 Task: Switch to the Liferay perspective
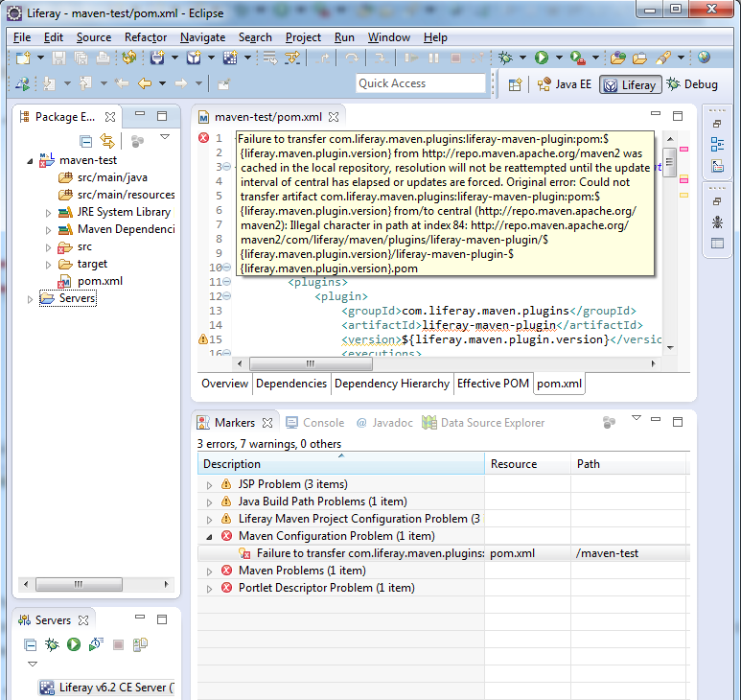[x=631, y=84]
